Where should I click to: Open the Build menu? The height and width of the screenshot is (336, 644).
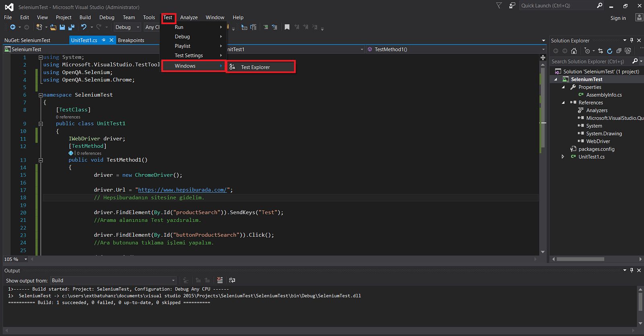tap(85, 17)
